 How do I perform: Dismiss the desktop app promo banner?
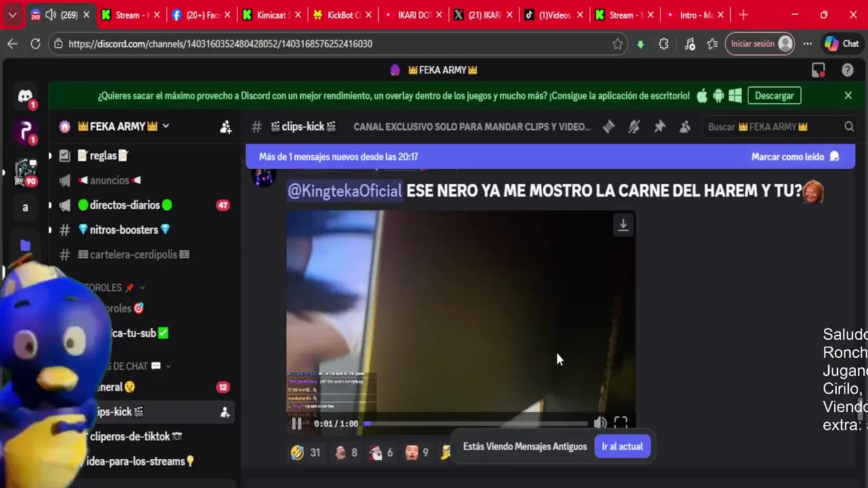(848, 96)
